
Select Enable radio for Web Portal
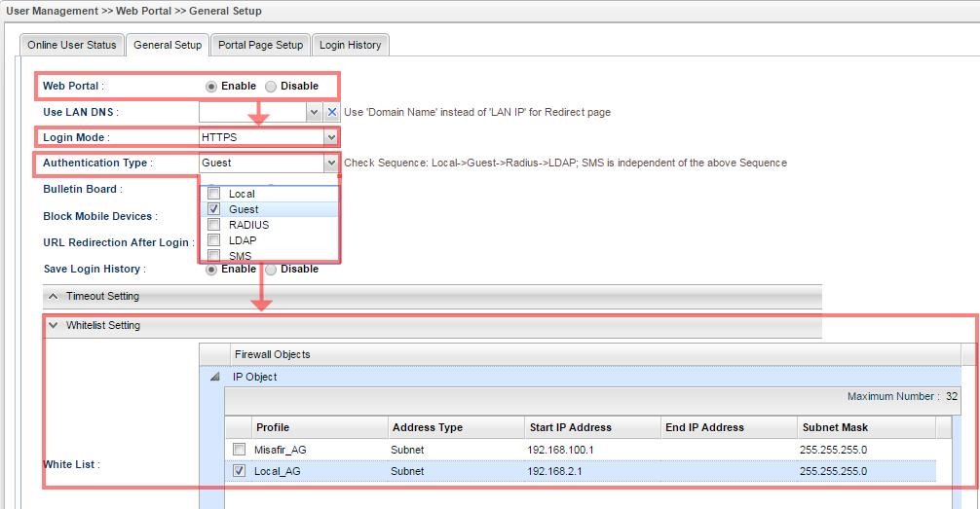[211, 87]
